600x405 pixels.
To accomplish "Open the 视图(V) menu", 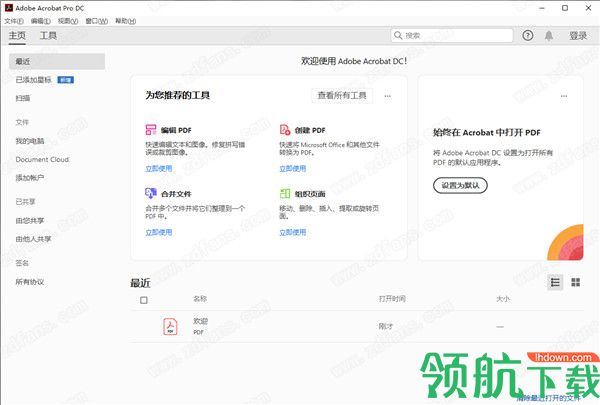I will 68,21.
